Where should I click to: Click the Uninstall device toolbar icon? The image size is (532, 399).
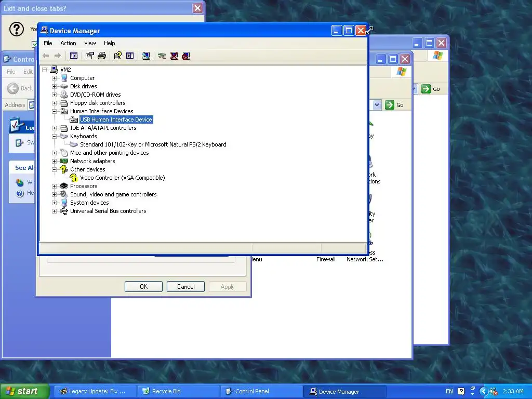[x=174, y=56]
